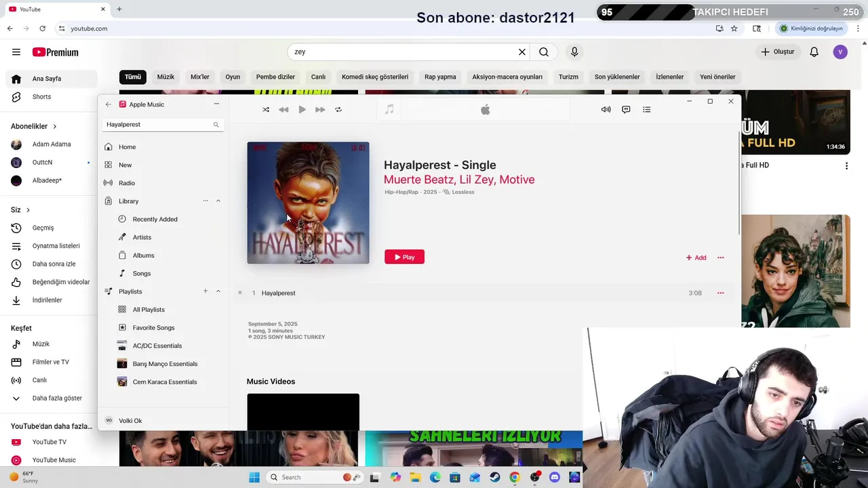
Task: Open the Apple Music sidebar more options
Action: 216,104
